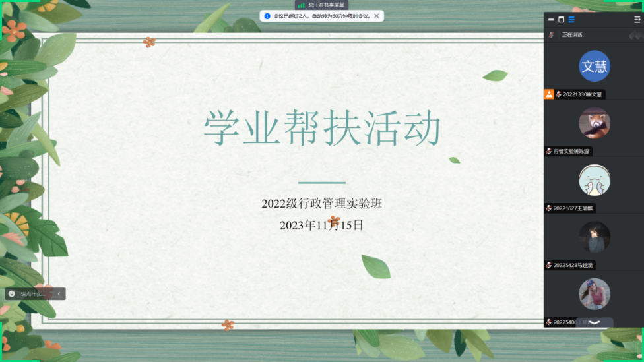
Task: Click the emoji icon in the chat bar
Action: [12, 294]
